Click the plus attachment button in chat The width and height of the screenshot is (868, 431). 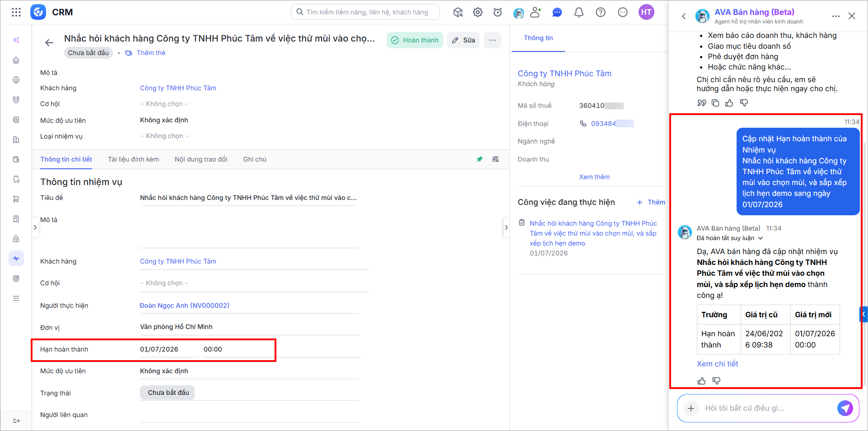click(691, 408)
